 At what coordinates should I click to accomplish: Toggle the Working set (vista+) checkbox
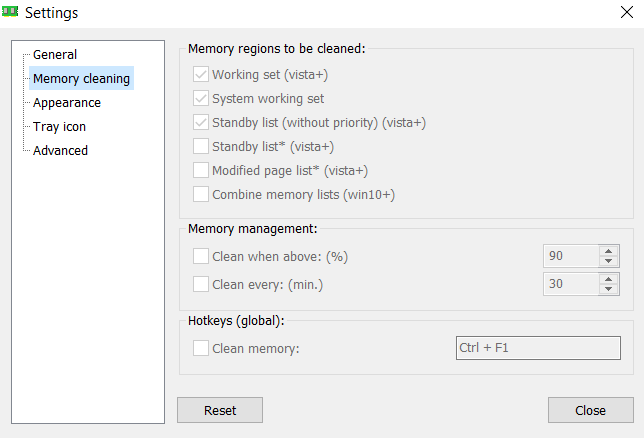tap(201, 75)
